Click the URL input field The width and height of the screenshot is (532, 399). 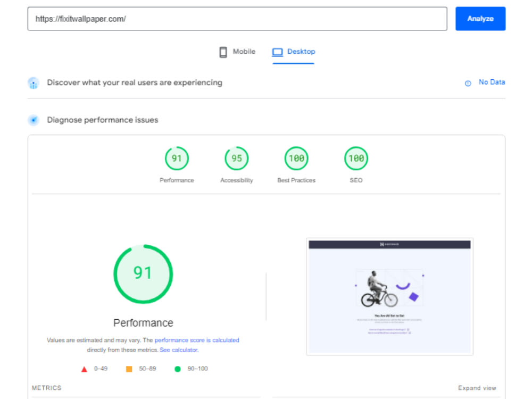[237, 19]
